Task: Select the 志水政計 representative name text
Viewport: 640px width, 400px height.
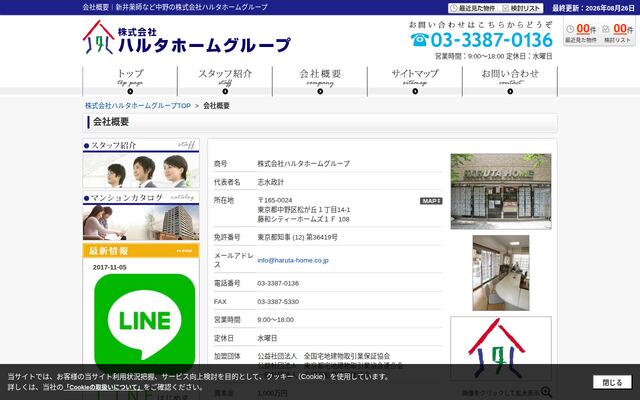Action: (270, 182)
